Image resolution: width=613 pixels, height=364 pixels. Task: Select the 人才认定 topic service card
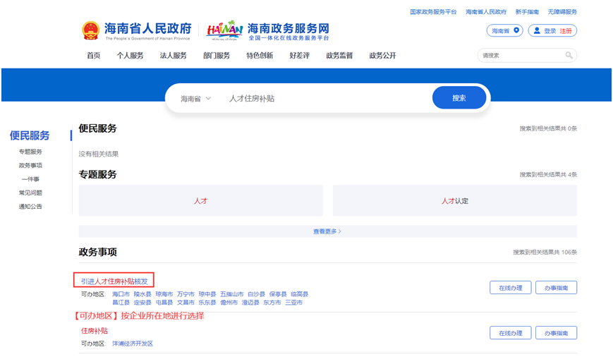point(455,200)
